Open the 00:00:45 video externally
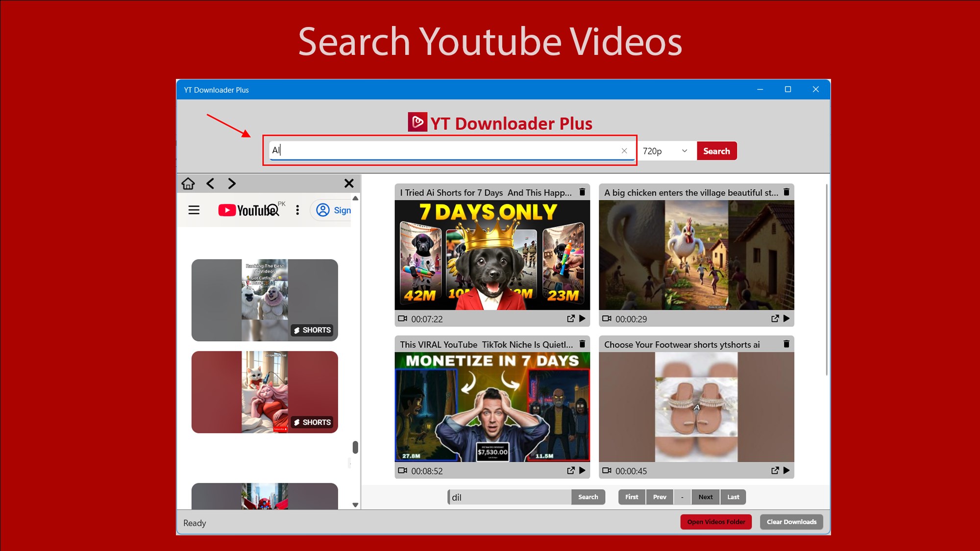This screenshot has width=980, height=551. (775, 471)
